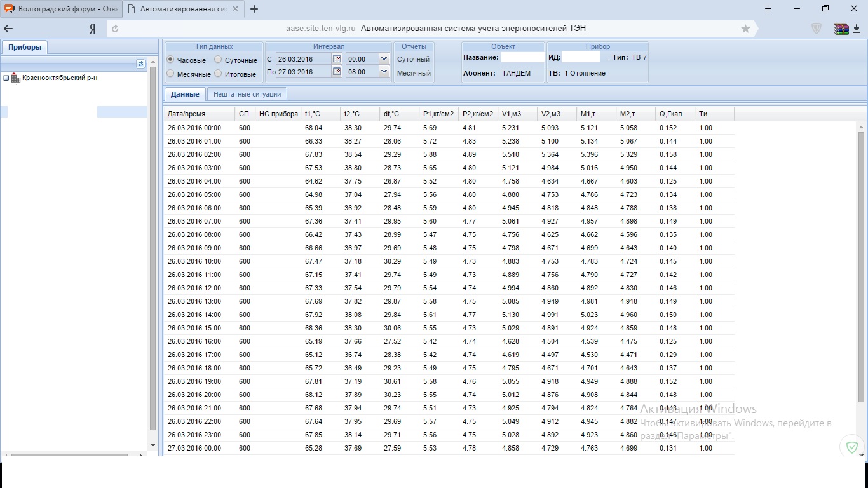Viewport: 868px width, 488px height.
Task: Open the browser hamburger menu
Action: coord(768,9)
